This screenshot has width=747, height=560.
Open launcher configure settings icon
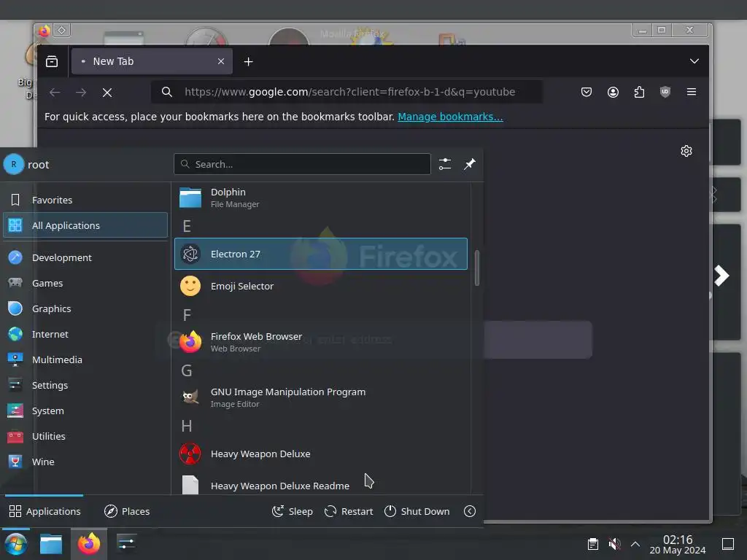[445, 164]
